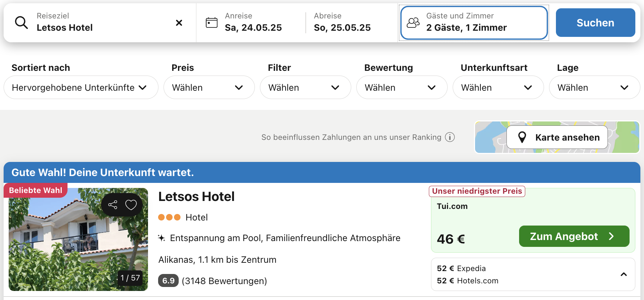644x300 pixels.
Task: Click the map pin icon
Action: [522, 137]
